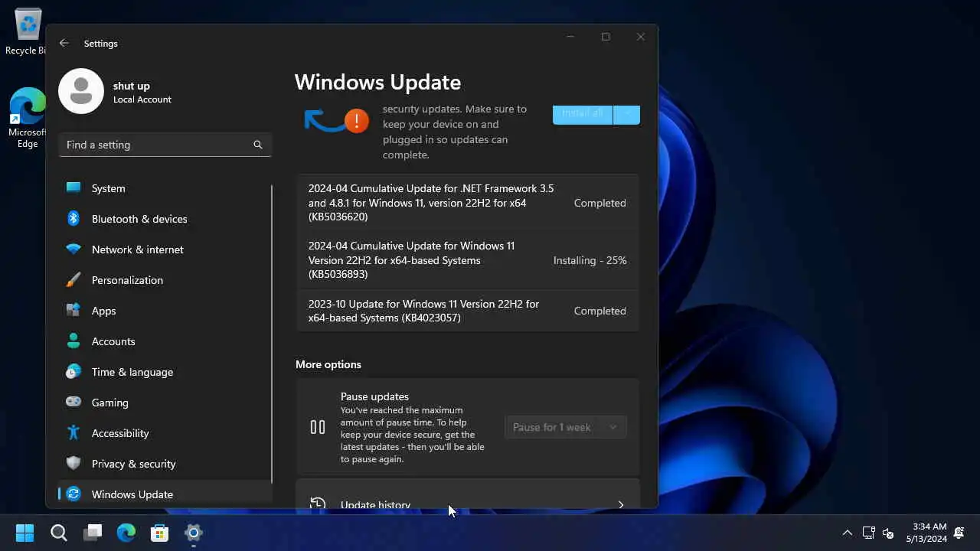Click the Windows Update page title
The height and width of the screenshot is (551, 980).
(x=377, y=82)
